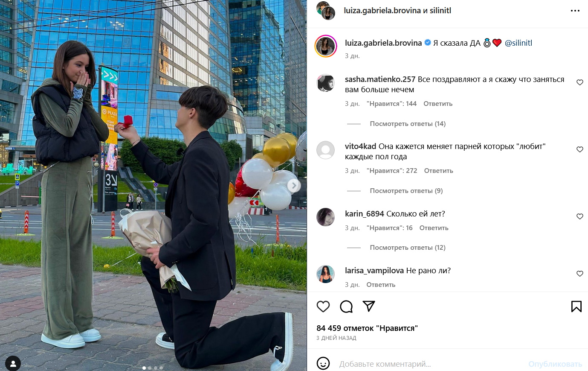Focus the add comment input field
Image resolution: width=588 pixels, height=371 pixels.
coord(431,364)
